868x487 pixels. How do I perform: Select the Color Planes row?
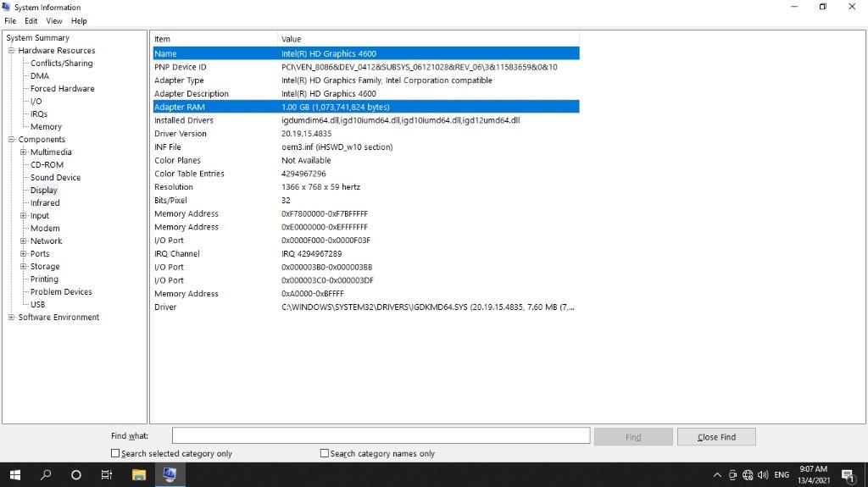tap(366, 160)
